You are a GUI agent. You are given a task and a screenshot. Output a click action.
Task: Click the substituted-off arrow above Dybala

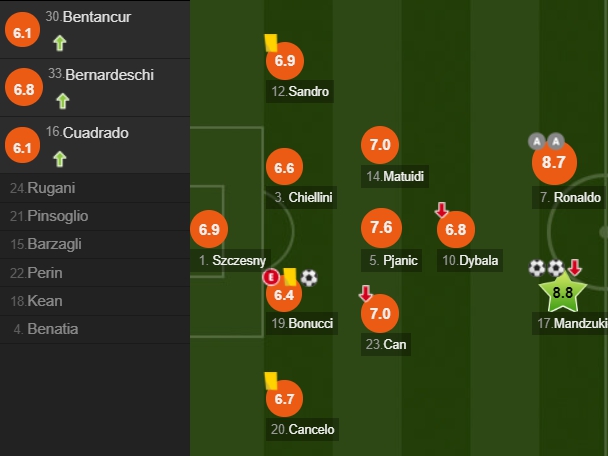point(441,210)
